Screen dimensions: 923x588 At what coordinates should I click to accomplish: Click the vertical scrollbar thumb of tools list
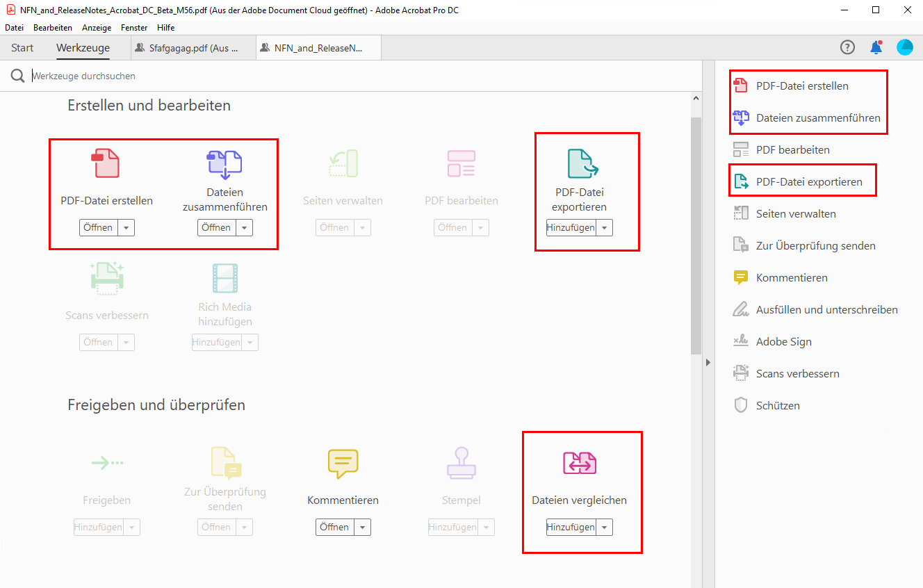coord(696,236)
